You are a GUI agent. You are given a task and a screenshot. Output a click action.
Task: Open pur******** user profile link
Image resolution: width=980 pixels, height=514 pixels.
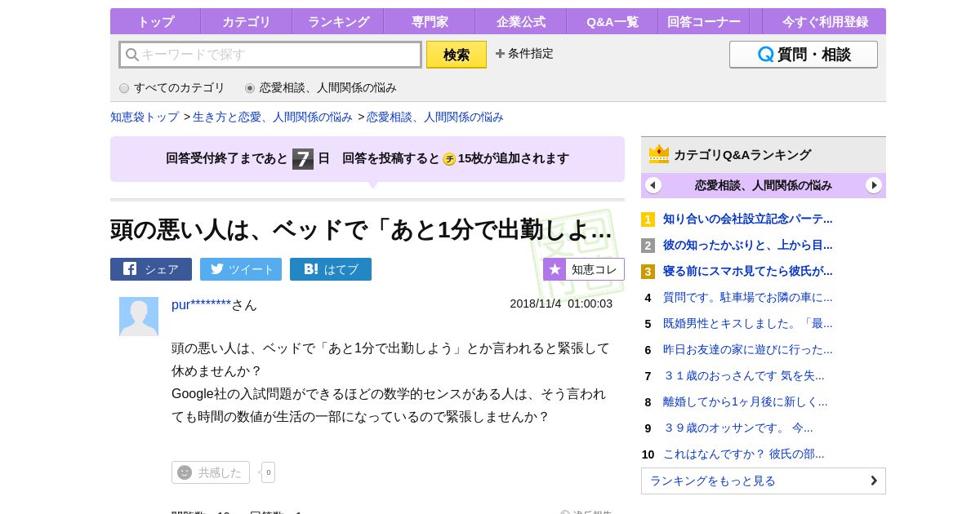tap(201, 305)
